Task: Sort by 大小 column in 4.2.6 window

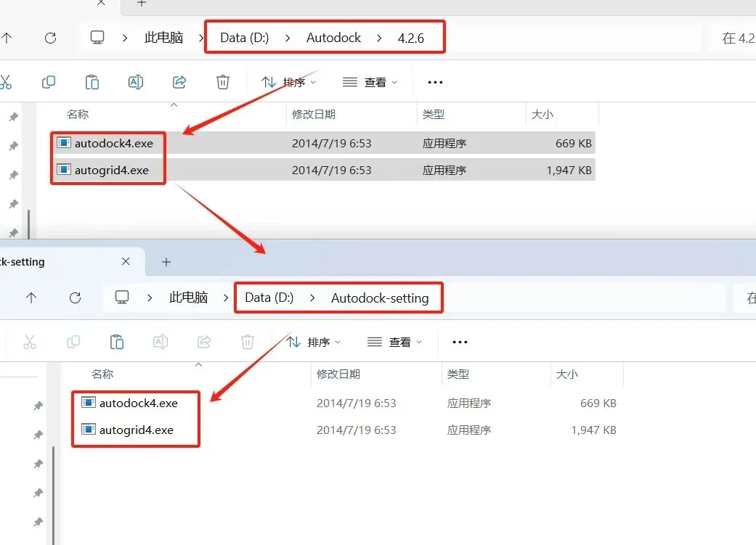Action: tap(542, 114)
